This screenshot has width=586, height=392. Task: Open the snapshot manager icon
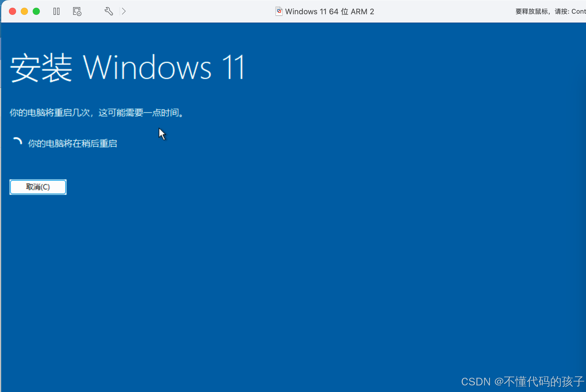pos(77,11)
